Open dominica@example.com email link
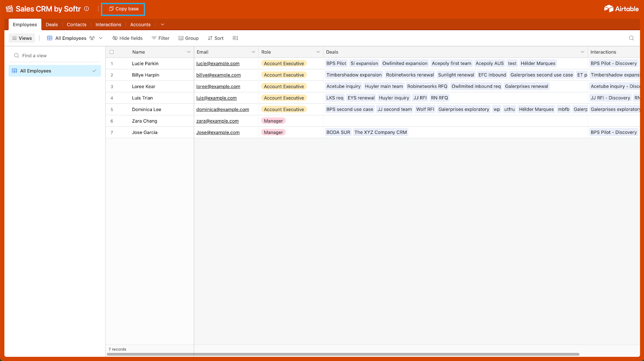This screenshot has height=361, width=644. [x=223, y=109]
